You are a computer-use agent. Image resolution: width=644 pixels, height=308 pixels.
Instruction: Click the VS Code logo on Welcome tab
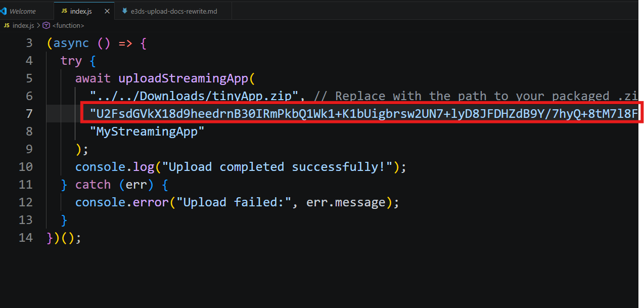coord(3,11)
